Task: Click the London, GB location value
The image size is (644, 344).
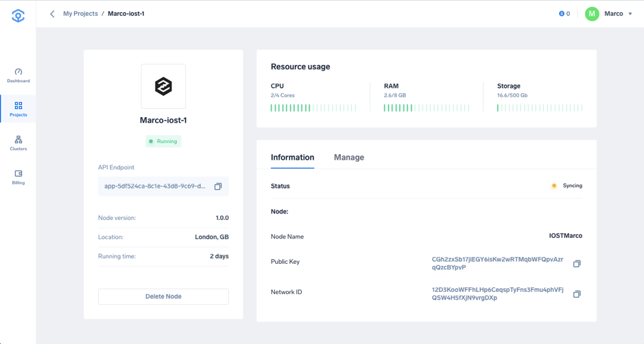Action: (x=212, y=237)
